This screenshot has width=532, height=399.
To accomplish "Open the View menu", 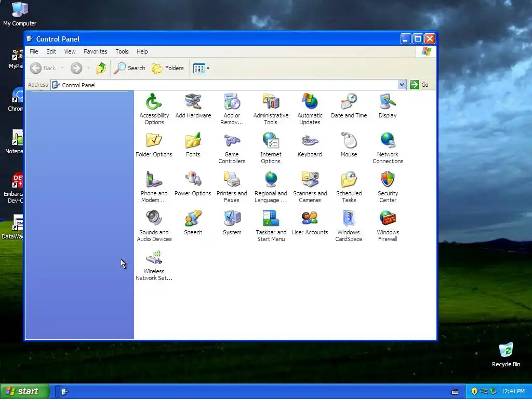I will [70, 51].
